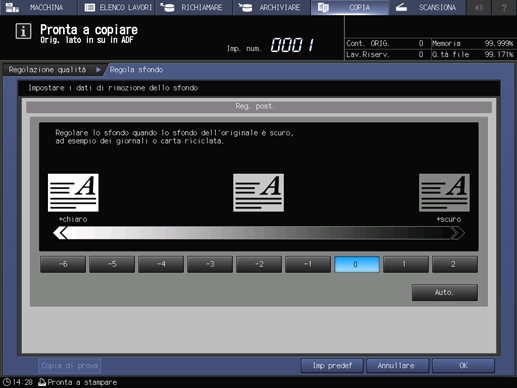Image resolution: width=517 pixels, height=388 pixels.
Task: Select background level 0
Action: point(357,264)
